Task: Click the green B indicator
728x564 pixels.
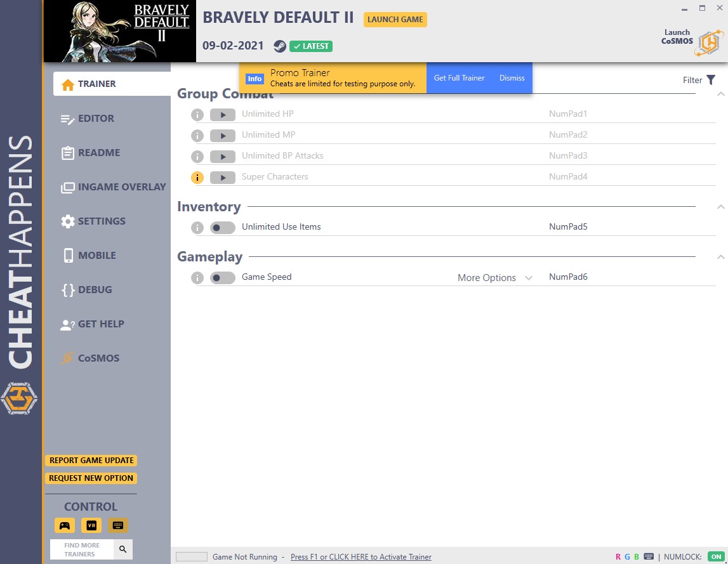Action: point(637,556)
